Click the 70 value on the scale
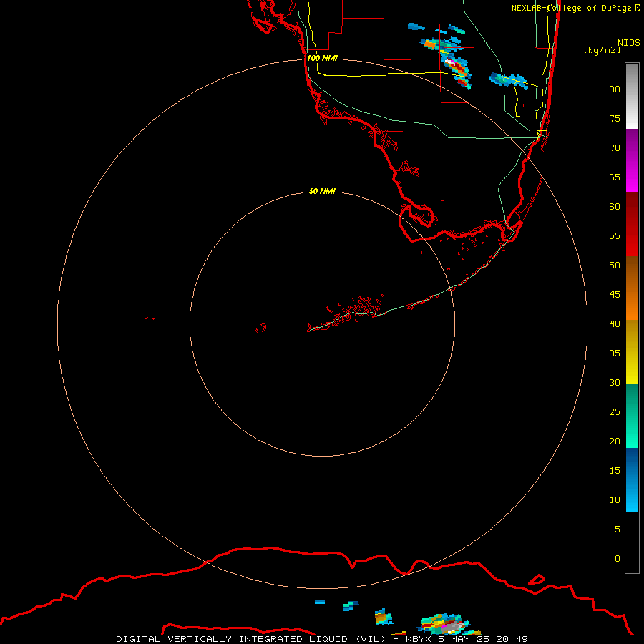644x644 pixels. pos(615,148)
